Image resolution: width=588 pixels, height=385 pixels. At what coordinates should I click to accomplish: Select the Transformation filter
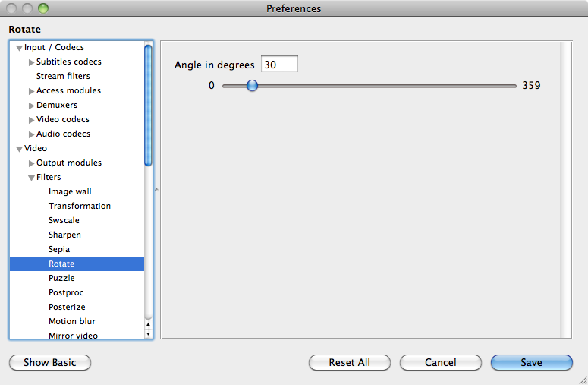(80, 206)
